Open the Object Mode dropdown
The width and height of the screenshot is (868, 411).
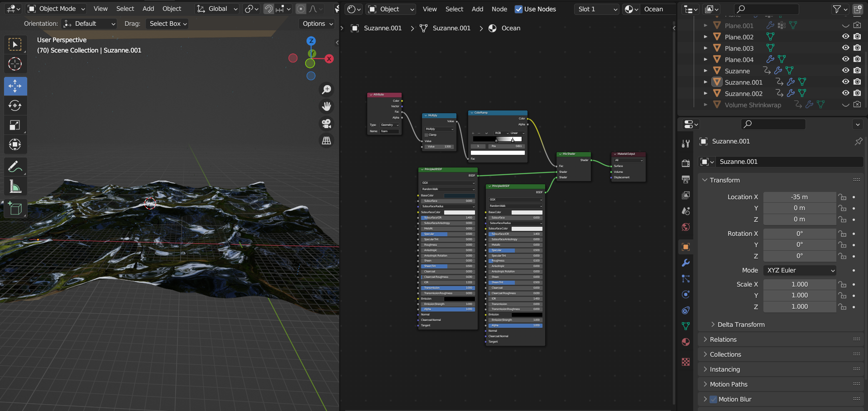[x=57, y=9]
